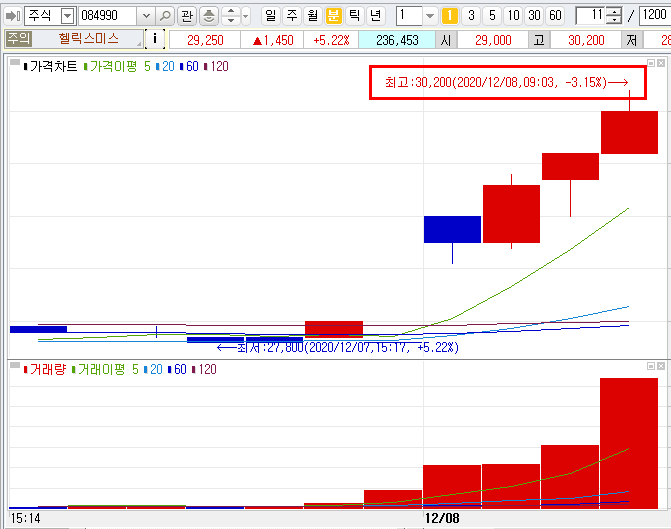Image resolution: width=671 pixels, height=529 pixels.
Task: Click the blue candlestick at 12/08 open
Action: (x=452, y=229)
